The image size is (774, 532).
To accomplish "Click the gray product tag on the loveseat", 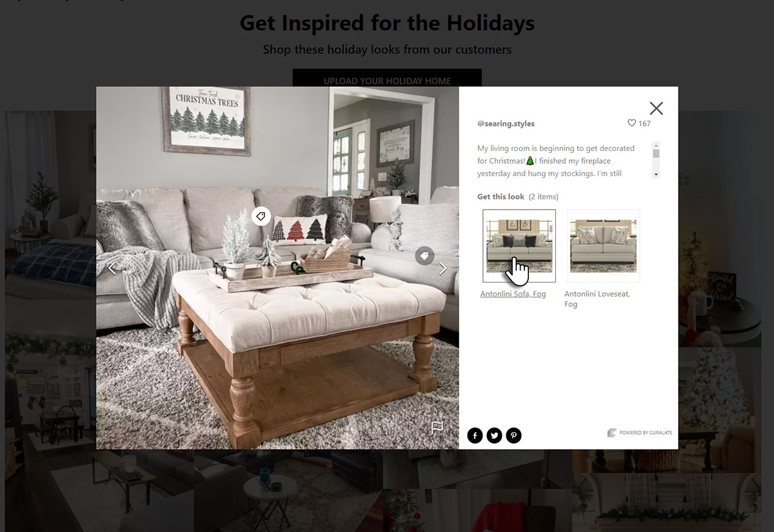I will pyautogui.click(x=424, y=256).
